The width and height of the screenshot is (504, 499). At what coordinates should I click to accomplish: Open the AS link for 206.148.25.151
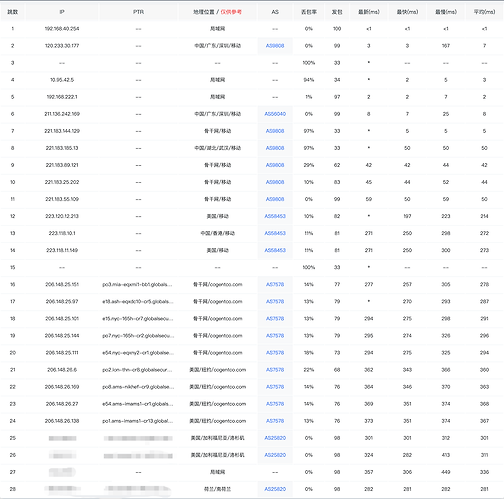[x=275, y=284]
